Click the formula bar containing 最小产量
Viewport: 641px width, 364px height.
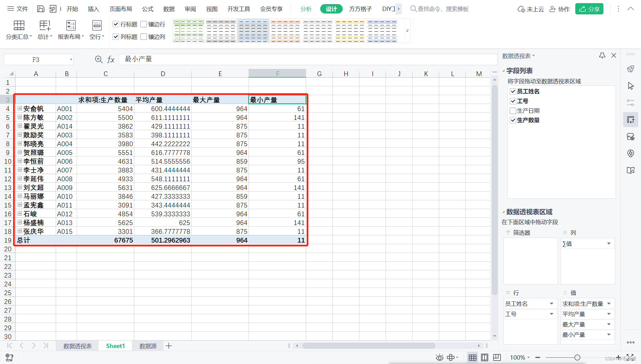(x=308, y=59)
